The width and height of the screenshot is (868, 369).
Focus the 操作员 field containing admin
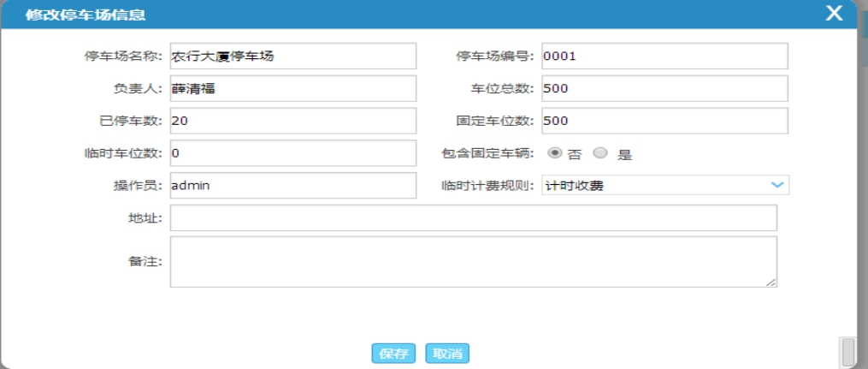coord(292,185)
